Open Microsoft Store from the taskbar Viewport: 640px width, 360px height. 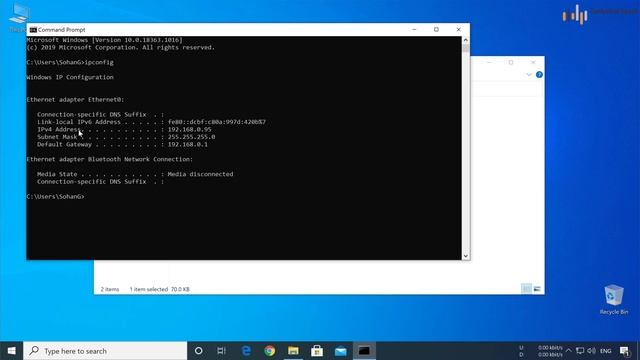317,351
